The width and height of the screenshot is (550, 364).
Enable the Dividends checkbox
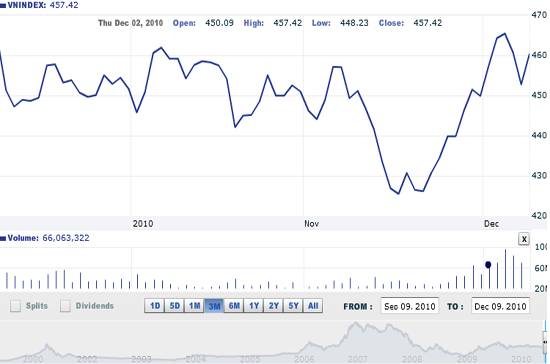point(65,306)
